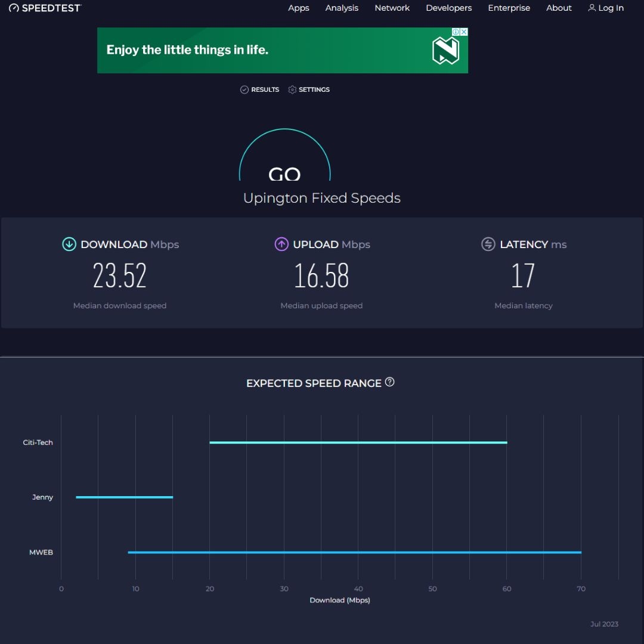Click the green download arrow icon
The width and height of the screenshot is (644, 644).
pyautogui.click(x=69, y=244)
